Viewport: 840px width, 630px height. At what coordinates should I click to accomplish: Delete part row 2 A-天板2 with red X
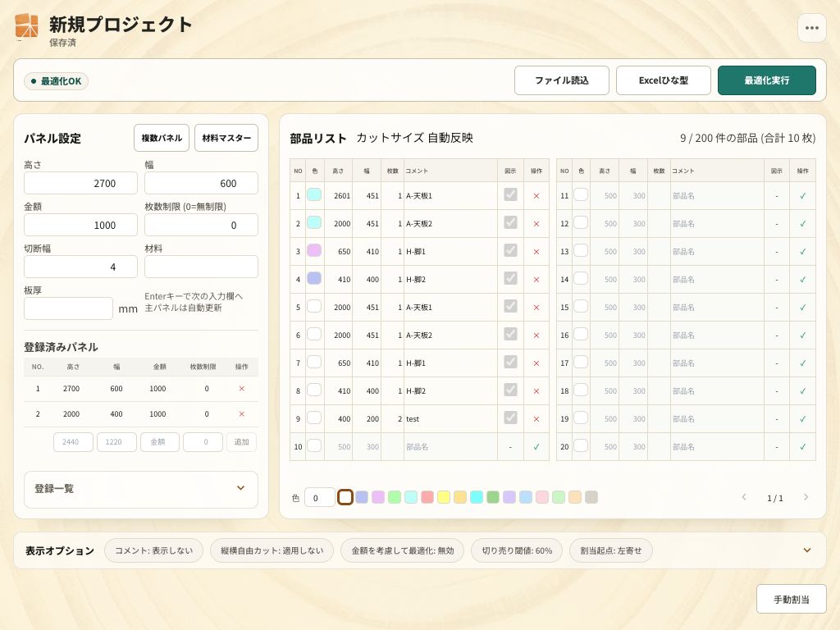[x=536, y=224]
